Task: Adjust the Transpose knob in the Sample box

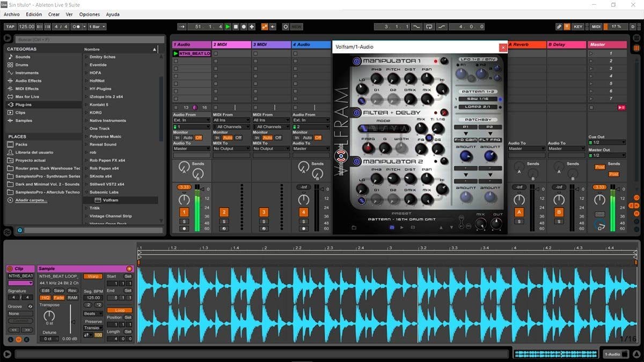Action: click(x=49, y=315)
